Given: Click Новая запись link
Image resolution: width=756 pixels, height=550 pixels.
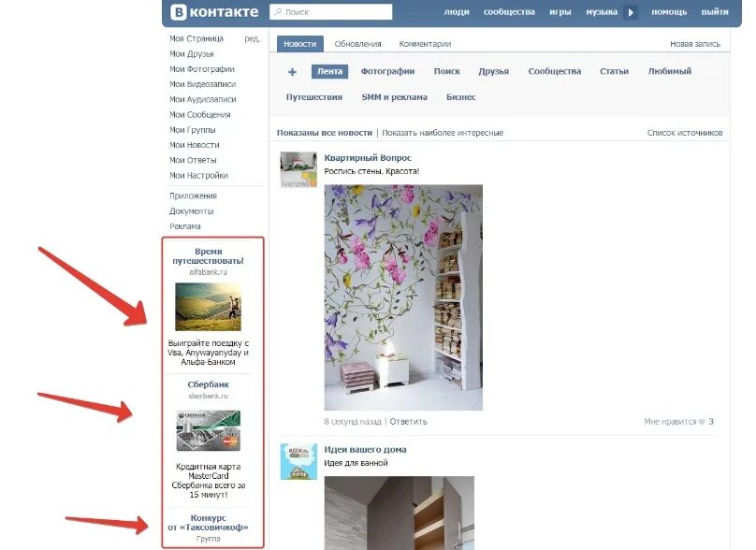Looking at the screenshot, I should pos(695,44).
